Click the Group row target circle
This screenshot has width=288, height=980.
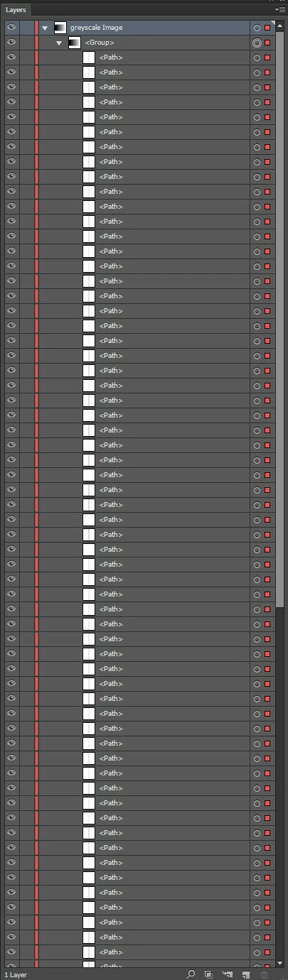(257, 43)
